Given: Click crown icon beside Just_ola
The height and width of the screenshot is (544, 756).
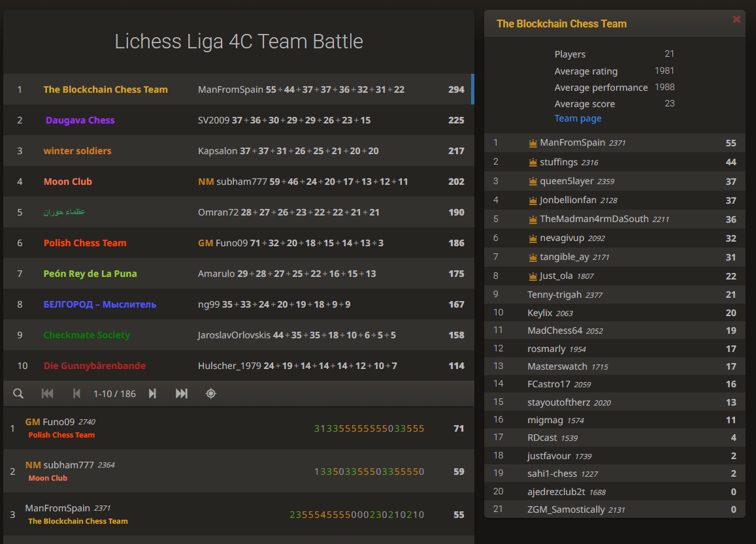Looking at the screenshot, I should pyautogui.click(x=533, y=277).
